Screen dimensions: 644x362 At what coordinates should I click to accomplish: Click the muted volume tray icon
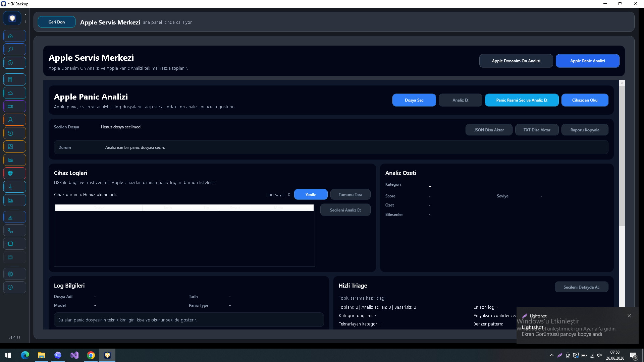point(600,355)
